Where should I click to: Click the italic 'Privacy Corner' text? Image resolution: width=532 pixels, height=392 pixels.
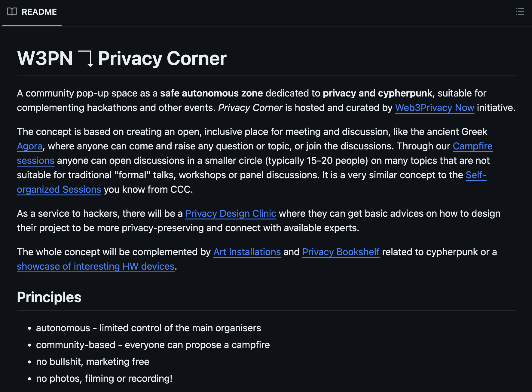(250, 108)
